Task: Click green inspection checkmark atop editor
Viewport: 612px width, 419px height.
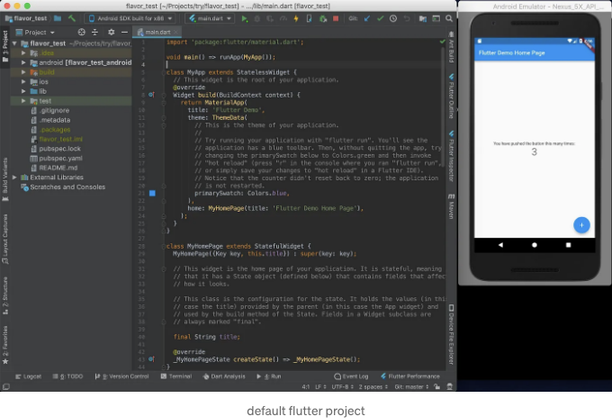Action: point(442,41)
